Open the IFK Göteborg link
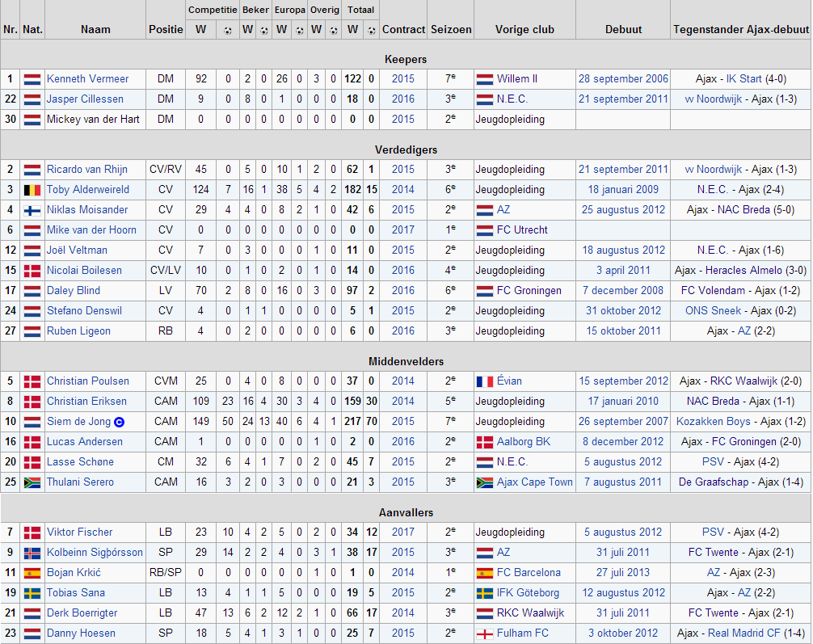 [x=528, y=592]
